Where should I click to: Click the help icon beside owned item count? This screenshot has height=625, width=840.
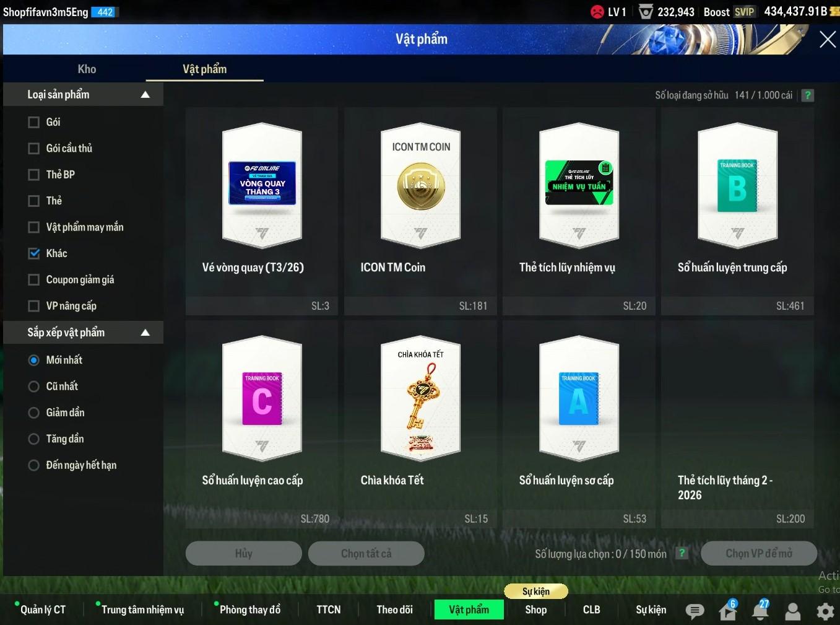coord(807,95)
